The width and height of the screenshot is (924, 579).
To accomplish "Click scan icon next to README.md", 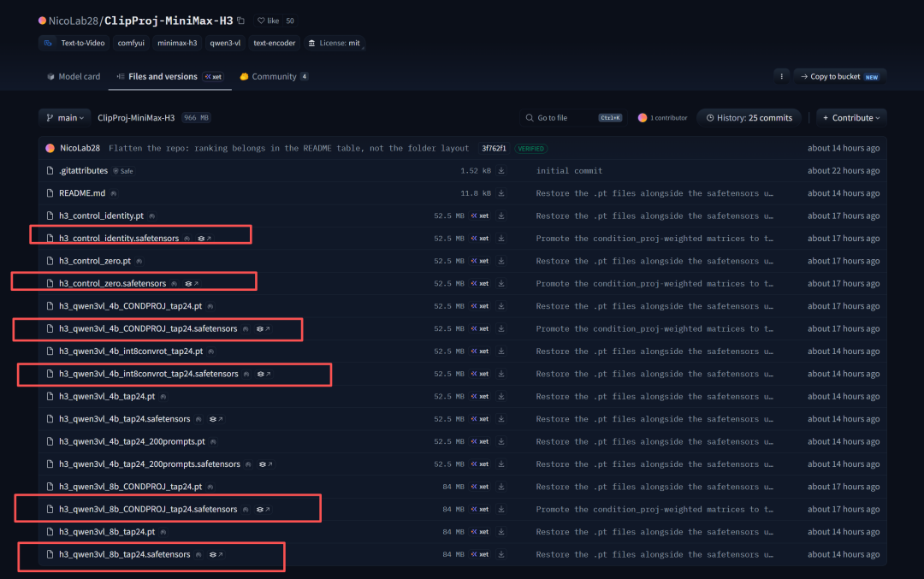I will [x=114, y=193].
